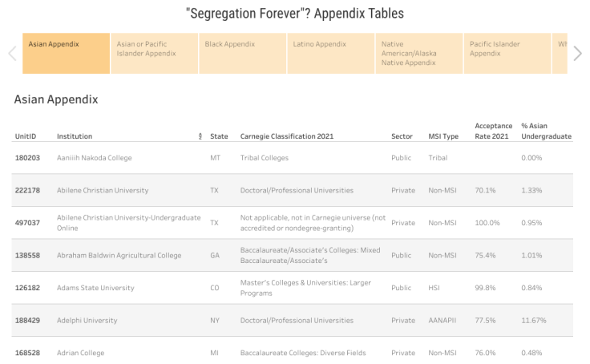Select Abraham Baldwin Agricultural College entry

[119, 255]
